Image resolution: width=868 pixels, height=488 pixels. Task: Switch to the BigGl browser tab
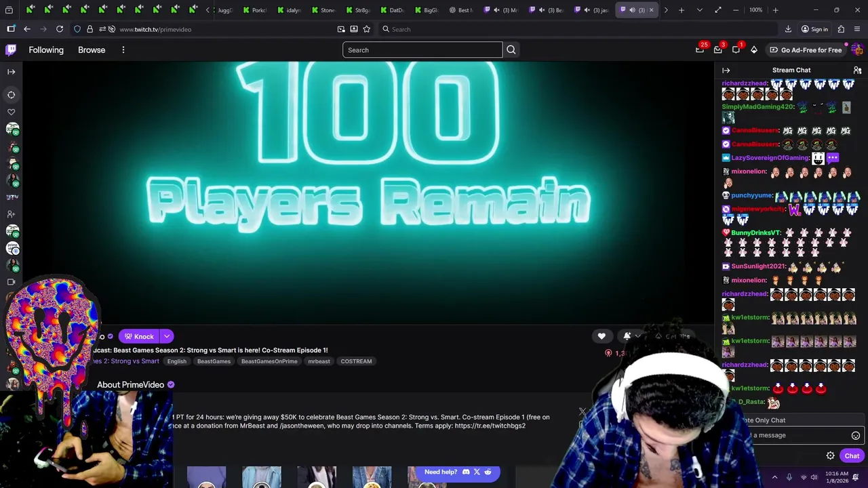point(426,10)
